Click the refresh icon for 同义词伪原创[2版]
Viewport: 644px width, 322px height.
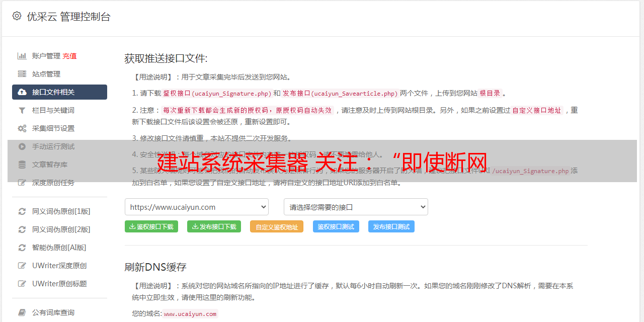(x=22, y=229)
